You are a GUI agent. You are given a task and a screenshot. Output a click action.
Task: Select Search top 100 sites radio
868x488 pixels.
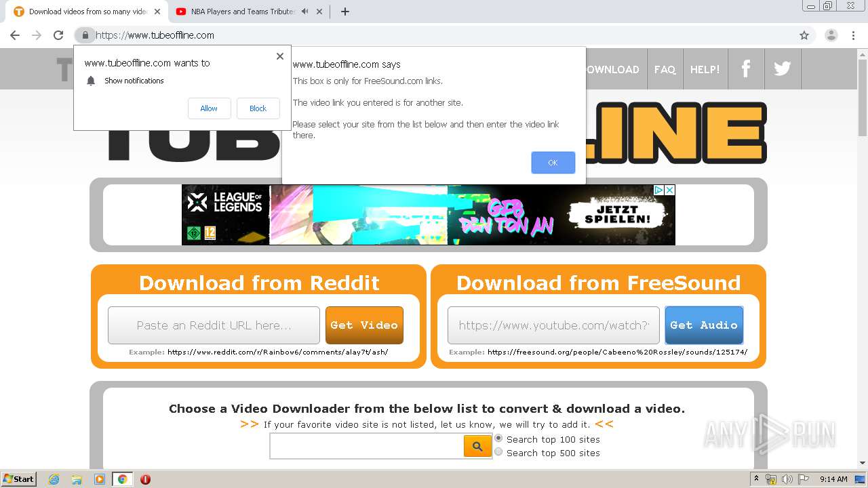click(x=498, y=439)
